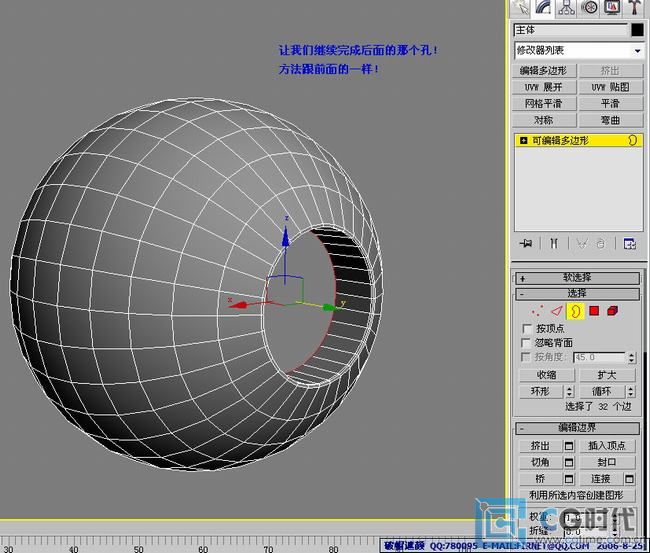Click the 封口 cap button
This screenshot has height=553, width=650.
[607, 463]
